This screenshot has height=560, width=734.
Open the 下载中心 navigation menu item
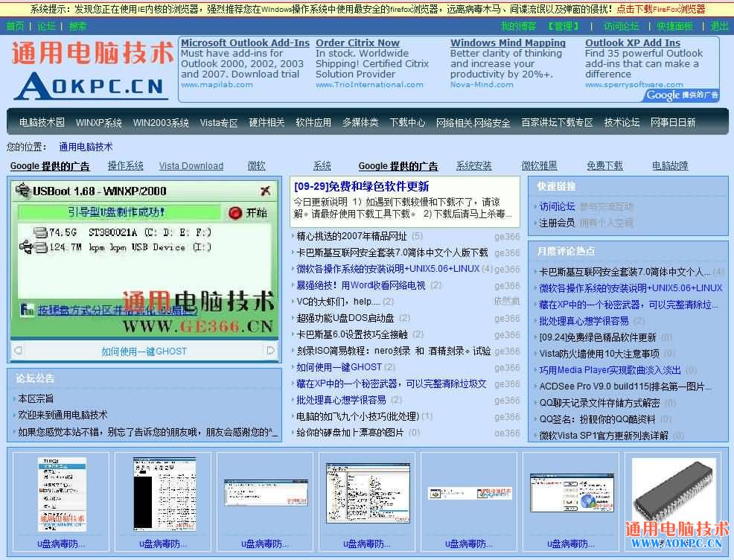[x=407, y=123]
